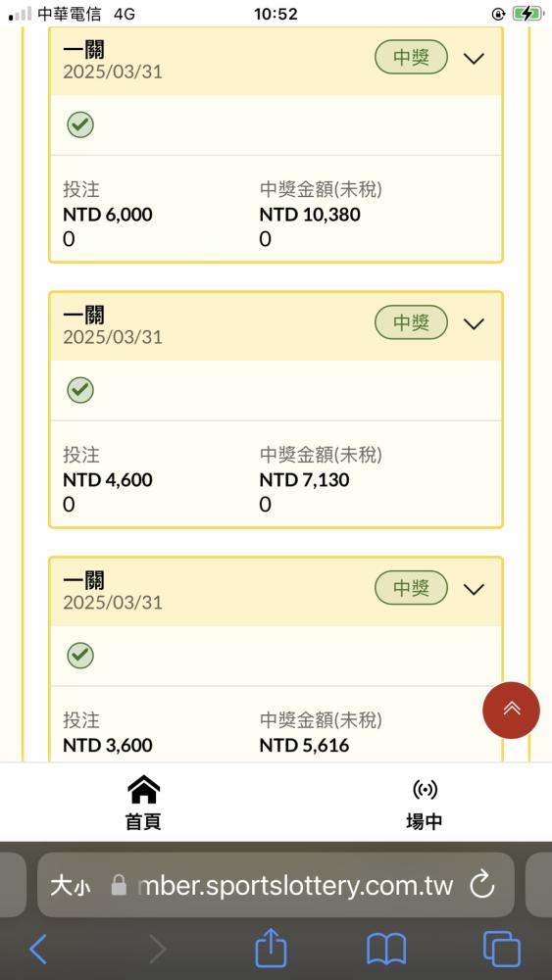Tap the green checkmark in NTD 3,600 bet card

pyautogui.click(x=80, y=656)
